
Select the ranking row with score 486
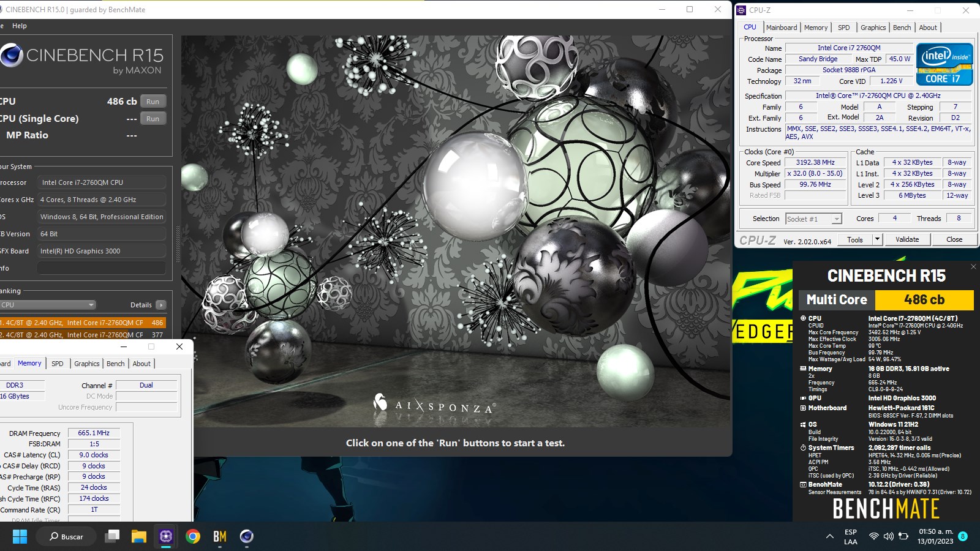click(x=83, y=323)
